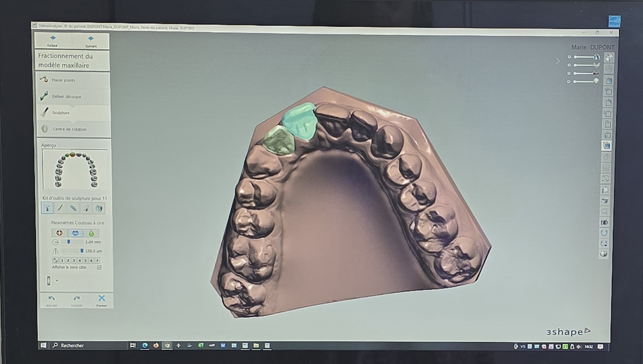Choose wax knife preset 6

[91, 261]
